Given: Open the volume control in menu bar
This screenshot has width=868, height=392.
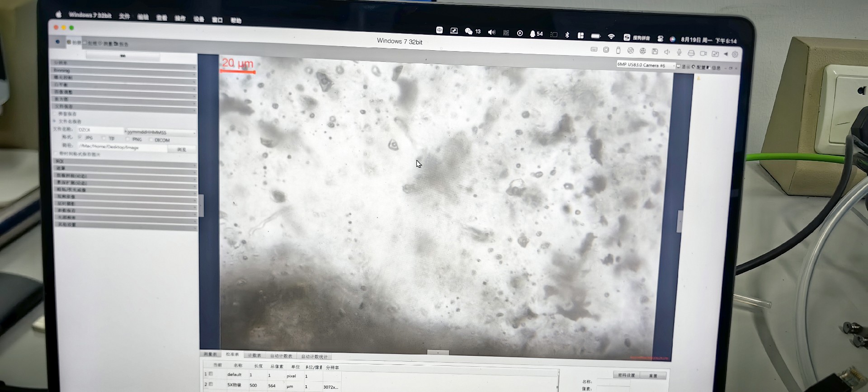Looking at the screenshot, I should tap(491, 32).
